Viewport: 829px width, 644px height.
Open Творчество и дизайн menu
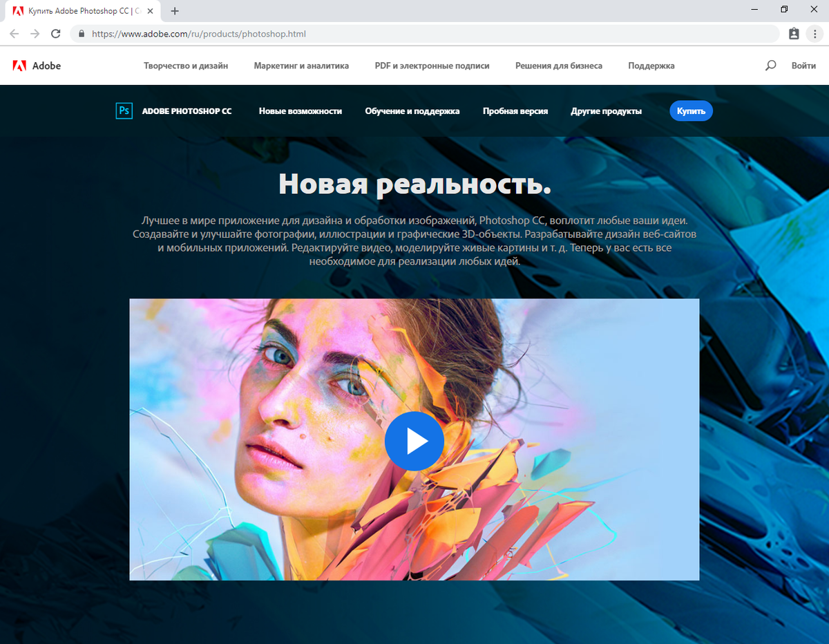pos(186,66)
